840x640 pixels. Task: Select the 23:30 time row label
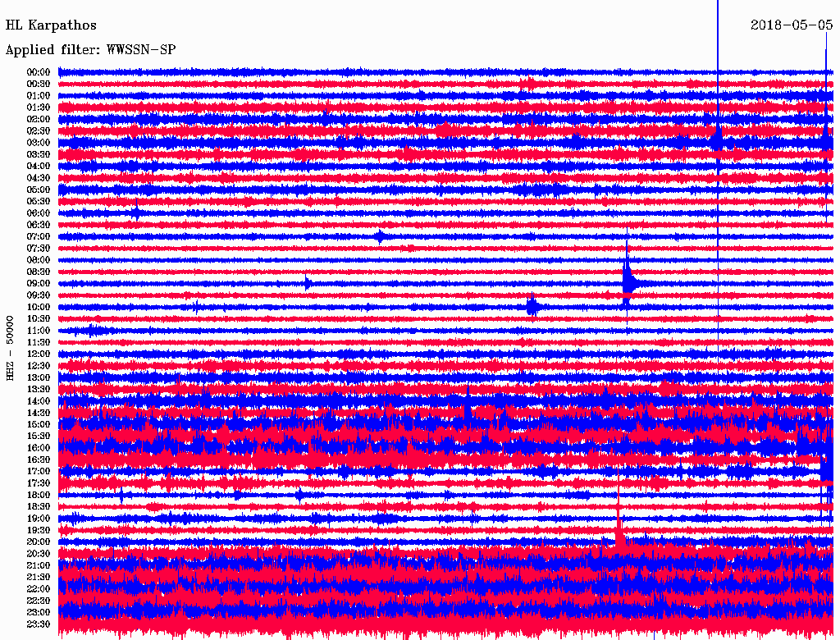click(39, 624)
